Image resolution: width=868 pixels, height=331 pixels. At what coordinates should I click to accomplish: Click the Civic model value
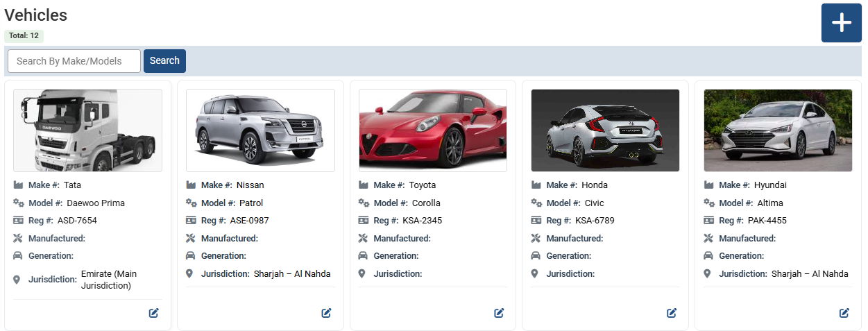tap(595, 203)
